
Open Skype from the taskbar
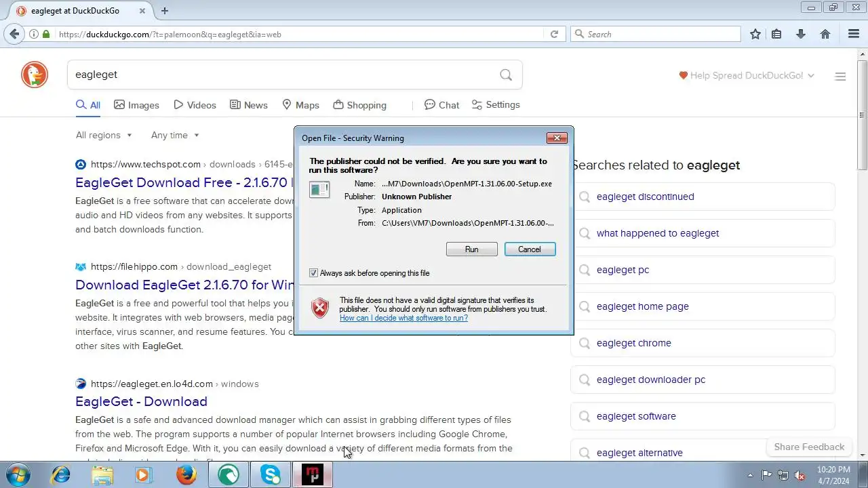coord(271,475)
